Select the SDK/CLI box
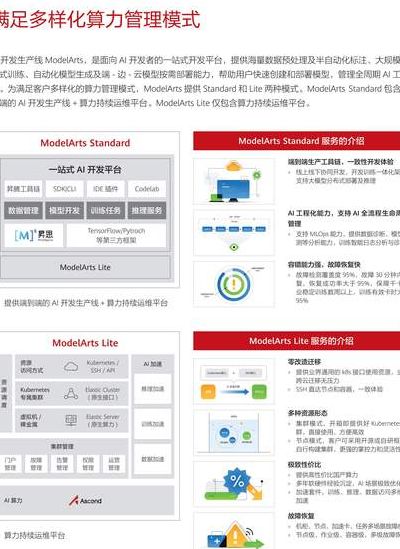 [x=64, y=189]
